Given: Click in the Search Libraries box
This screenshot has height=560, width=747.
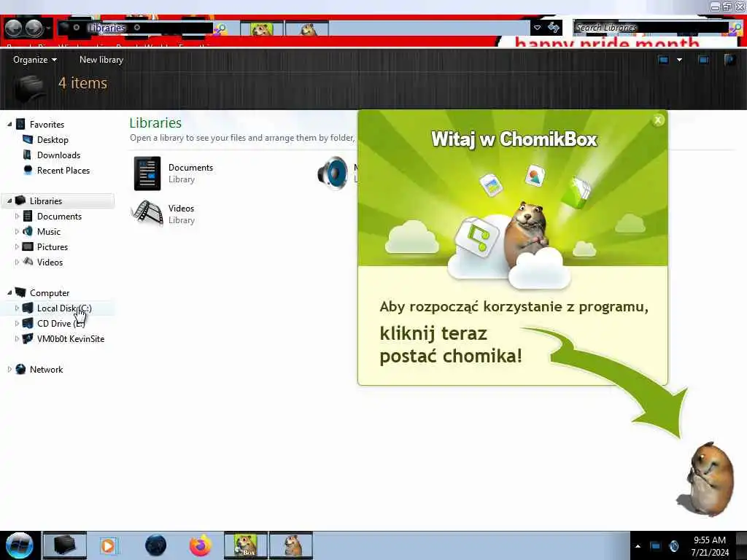Looking at the screenshot, I should pos(650,28).
